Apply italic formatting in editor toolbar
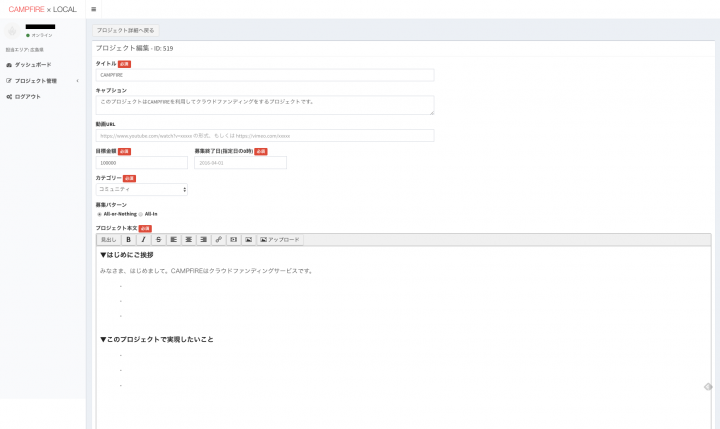Screen dimensions: 720x429 click(143, 240)
